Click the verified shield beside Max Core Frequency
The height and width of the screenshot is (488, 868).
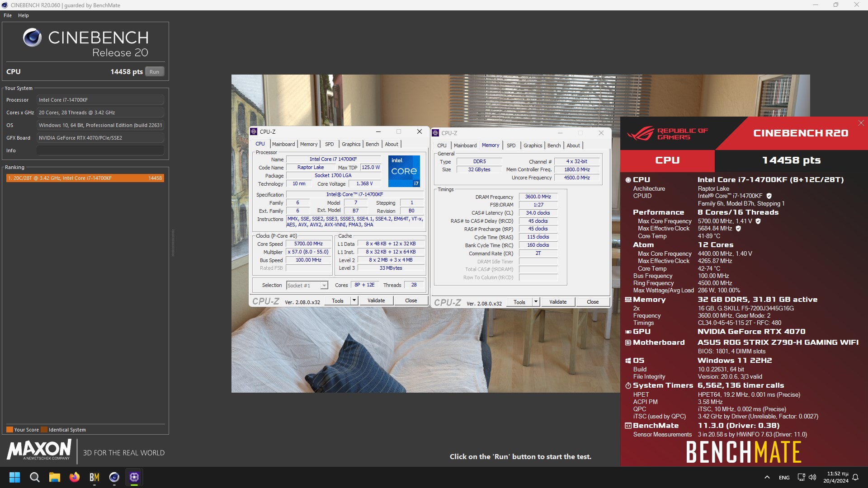758,221
